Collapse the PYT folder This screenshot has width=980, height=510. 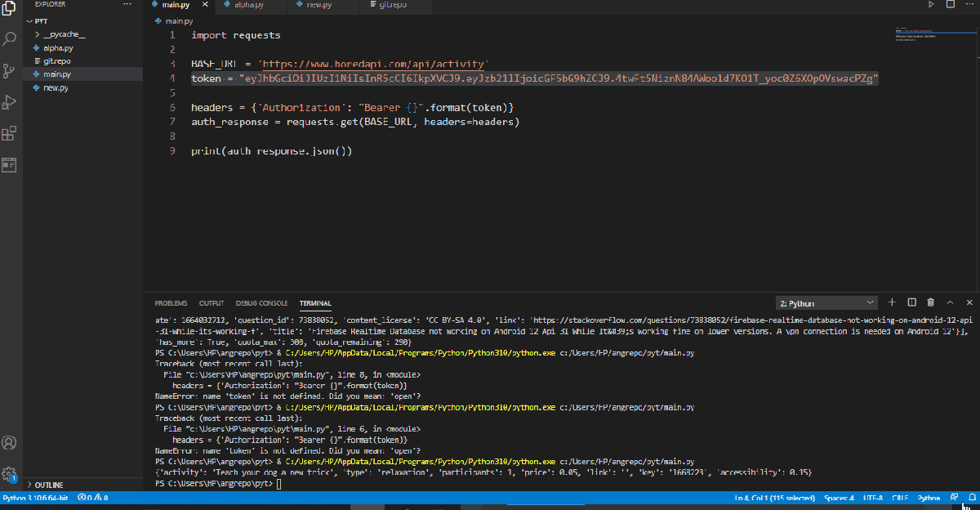pos(39,20)
